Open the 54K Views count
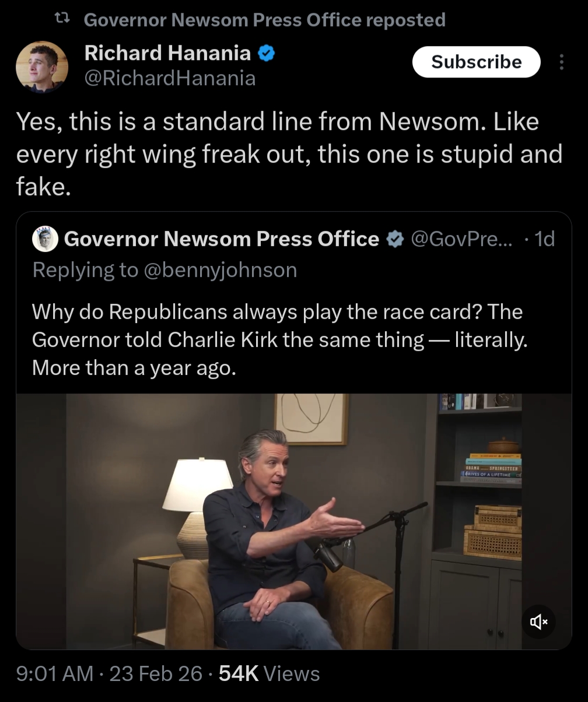Image resolution: width=588 pixels, height=702 pixels. 269,674
